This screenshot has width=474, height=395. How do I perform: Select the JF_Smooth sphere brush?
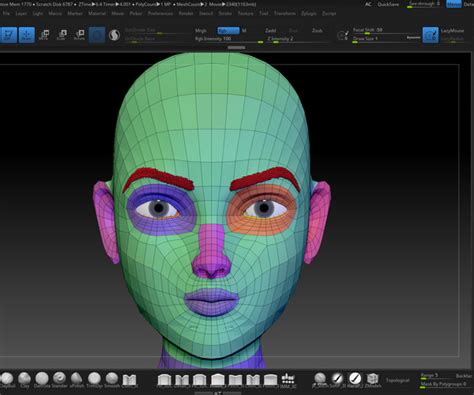[320, 380]
